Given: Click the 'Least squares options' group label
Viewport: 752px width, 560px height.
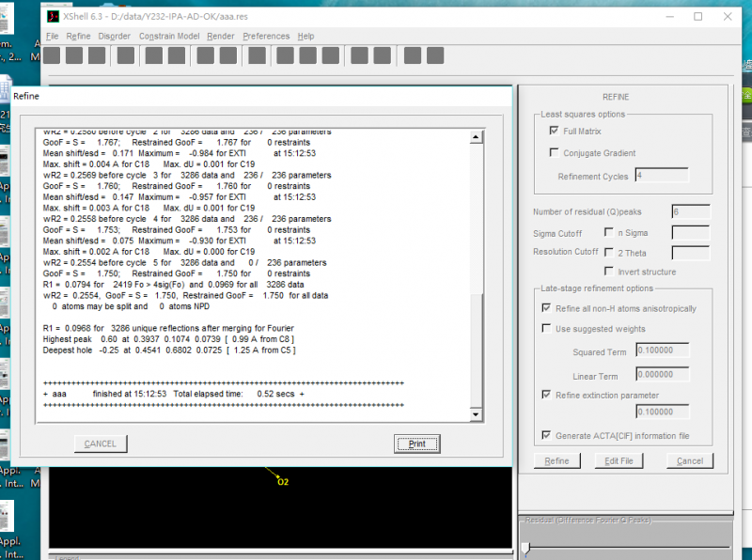Looking at the screenshot, I should (x=583, y=114).
